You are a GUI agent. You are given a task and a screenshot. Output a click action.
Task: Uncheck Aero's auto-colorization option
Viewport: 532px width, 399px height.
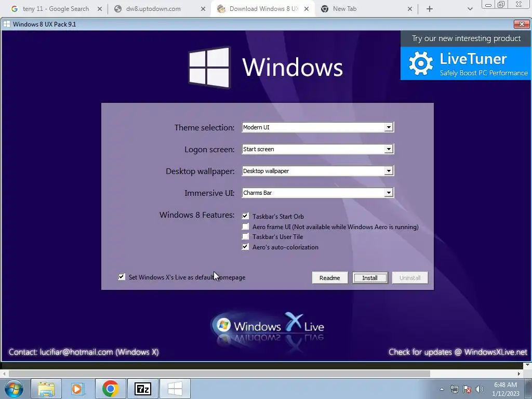[245, 247]
